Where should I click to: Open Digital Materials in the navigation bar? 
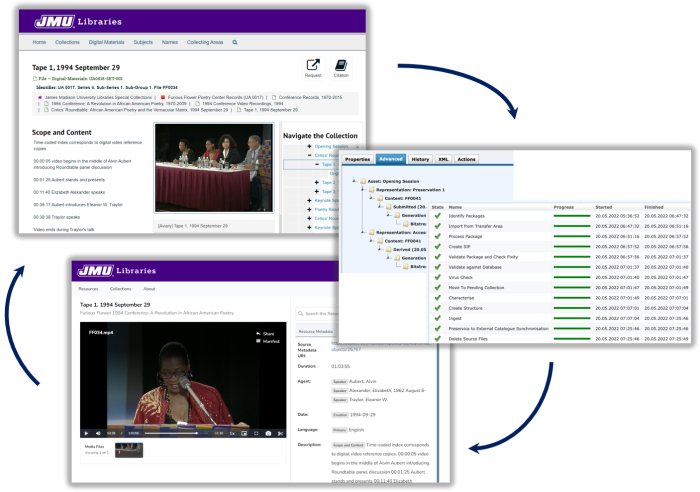click(x=106, y=42)
